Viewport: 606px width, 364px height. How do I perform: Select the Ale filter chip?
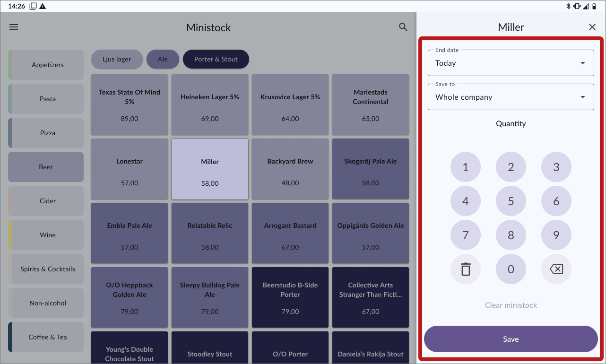[163, 59]
